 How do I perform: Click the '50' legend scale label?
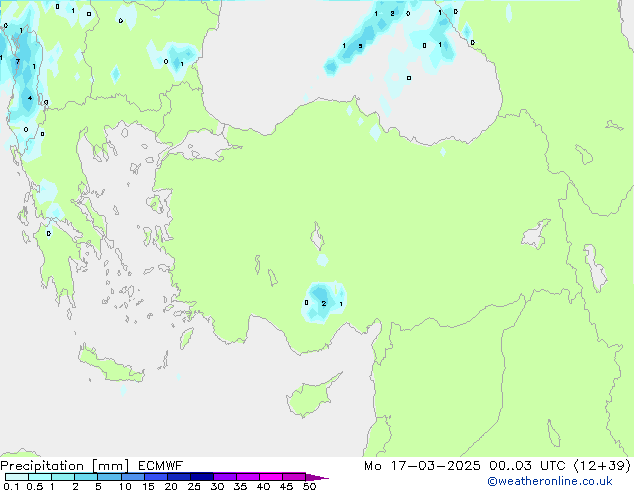[x=309, y=486]
